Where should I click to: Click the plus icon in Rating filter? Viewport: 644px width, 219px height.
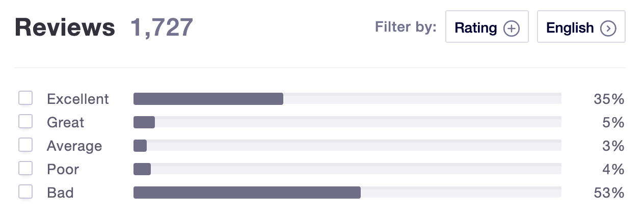point(511,29)
